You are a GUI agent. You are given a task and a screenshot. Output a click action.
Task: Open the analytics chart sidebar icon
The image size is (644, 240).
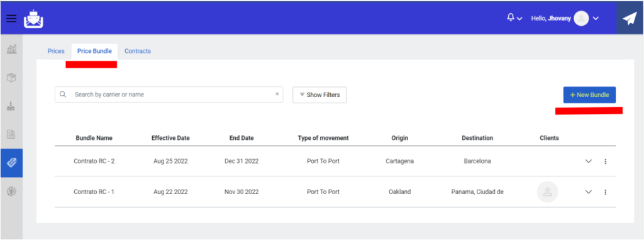pyautogui.click(x=12, y=49)
